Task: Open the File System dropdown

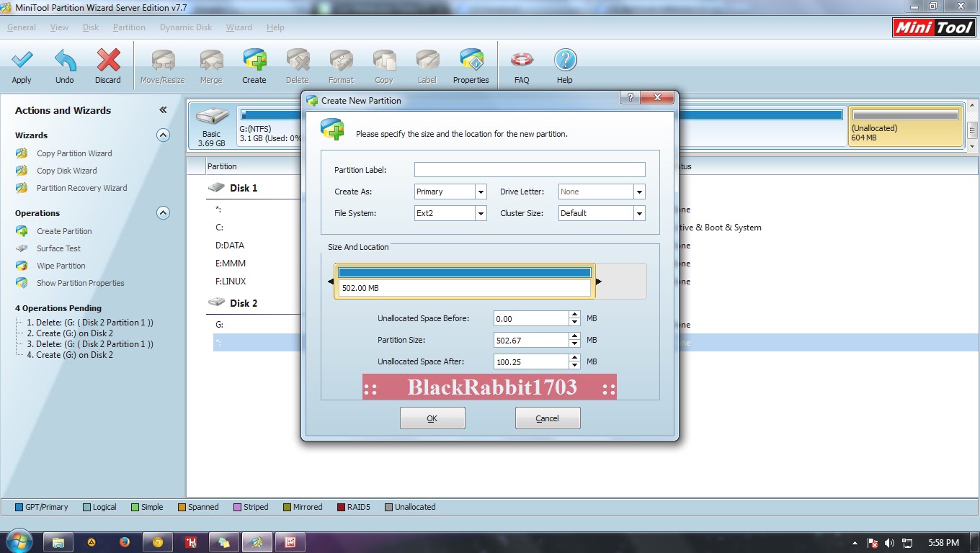Action: 481,213
